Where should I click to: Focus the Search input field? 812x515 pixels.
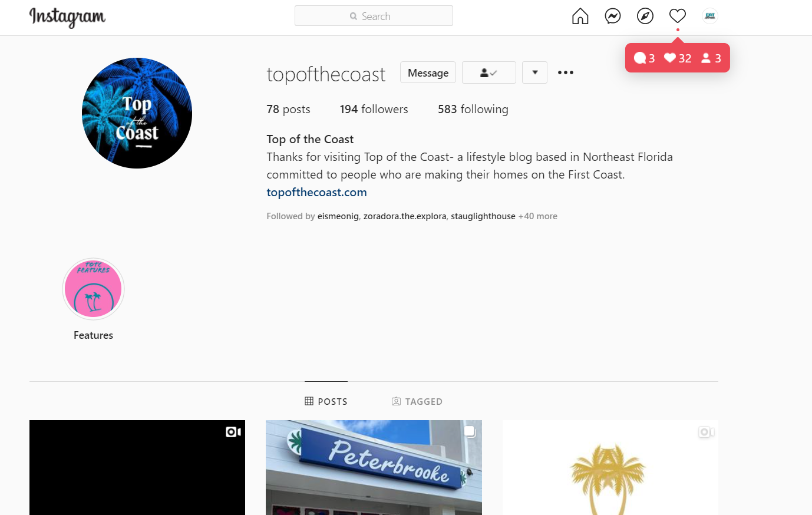click(374, 16)
